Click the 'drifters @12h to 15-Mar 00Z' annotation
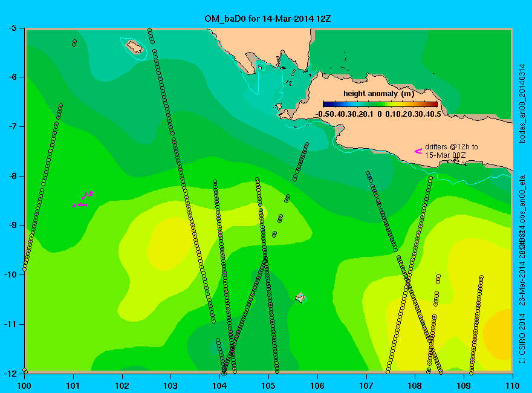Image resolution: width=532 pixels, height=393 pixels. point(451,151)
